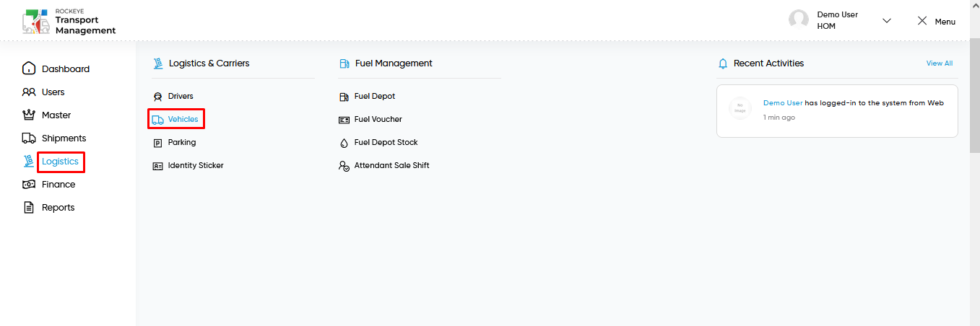Click the Dashboard home icon in sidebar
The height and width of the screenshot is (326, 980).
click(29, 69)
